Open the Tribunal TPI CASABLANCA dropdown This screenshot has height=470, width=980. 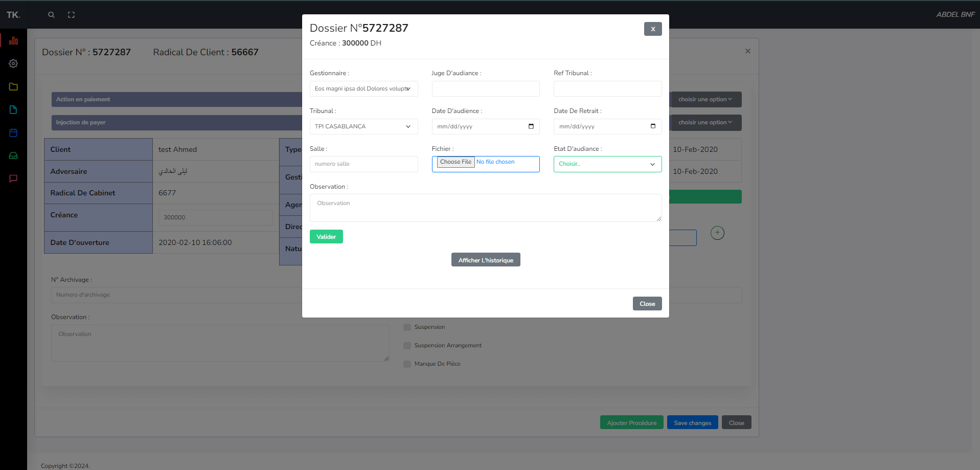[x=363, y=126]
